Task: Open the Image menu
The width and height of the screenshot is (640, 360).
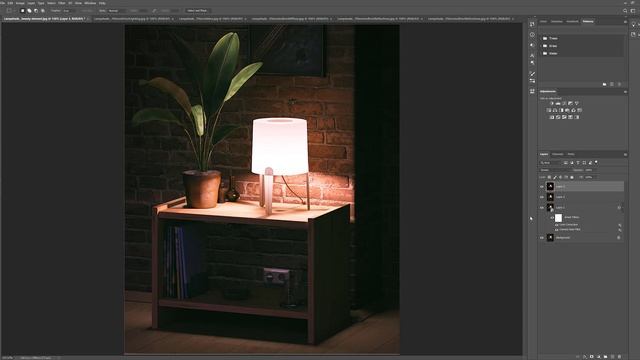Action: (20, 3)
